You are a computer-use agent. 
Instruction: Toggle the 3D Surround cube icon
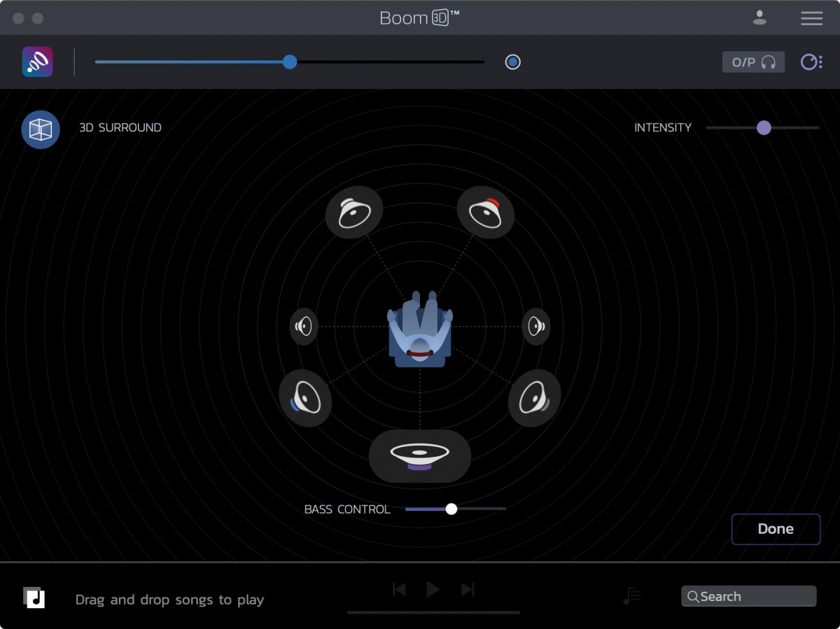41,129
